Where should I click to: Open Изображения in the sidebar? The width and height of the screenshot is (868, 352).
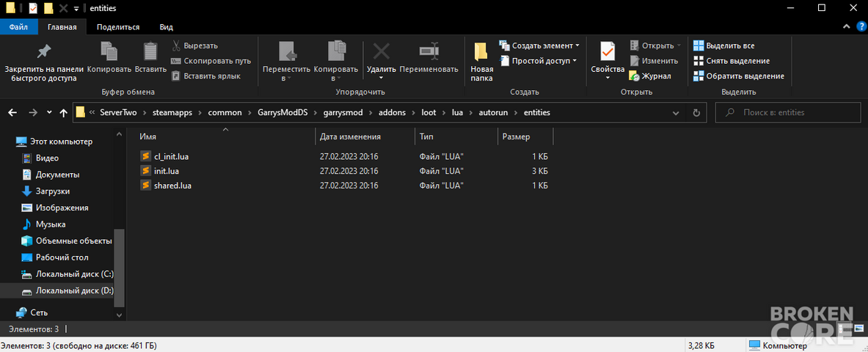55,208
